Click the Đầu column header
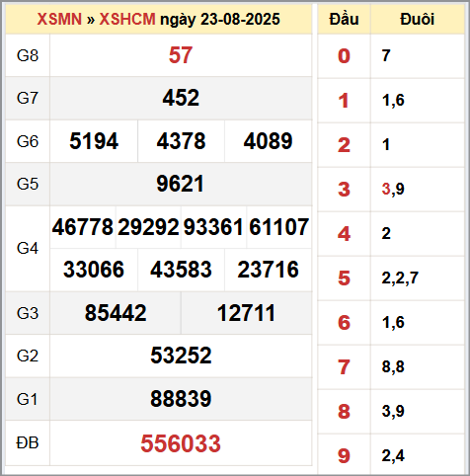The height and width of the screenshot is (476, 470). pos(344,19)
